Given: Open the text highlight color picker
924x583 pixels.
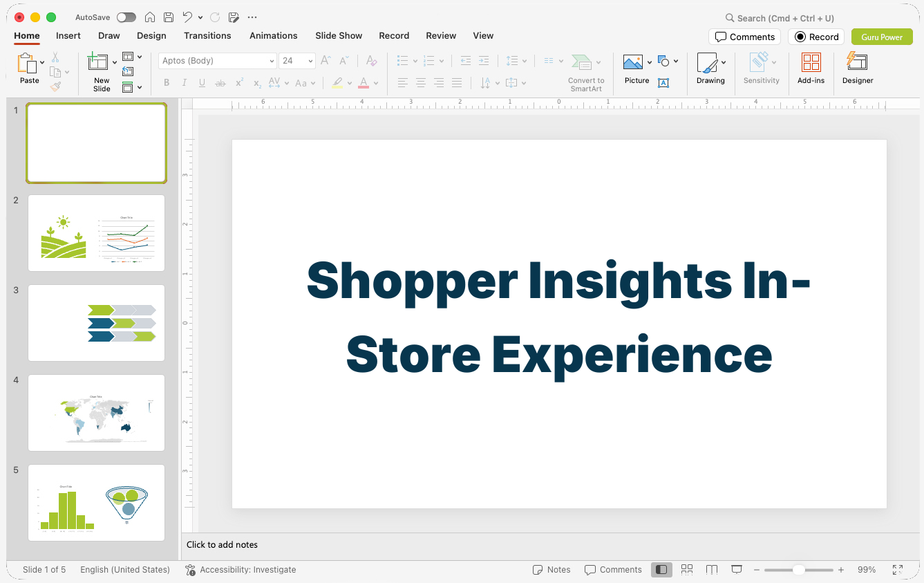Looking at the screenshot, I should point(350,83).
